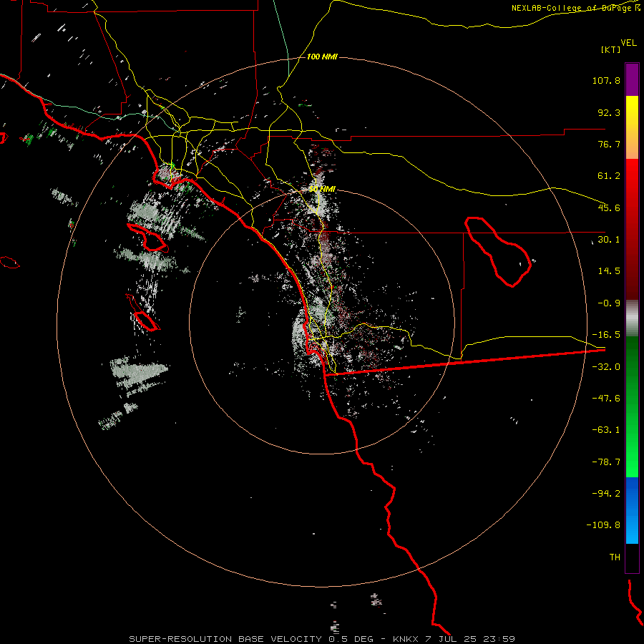Click the 45.6 velocity scale value
This screenshot has height=644, width=644.
(609, 208)
